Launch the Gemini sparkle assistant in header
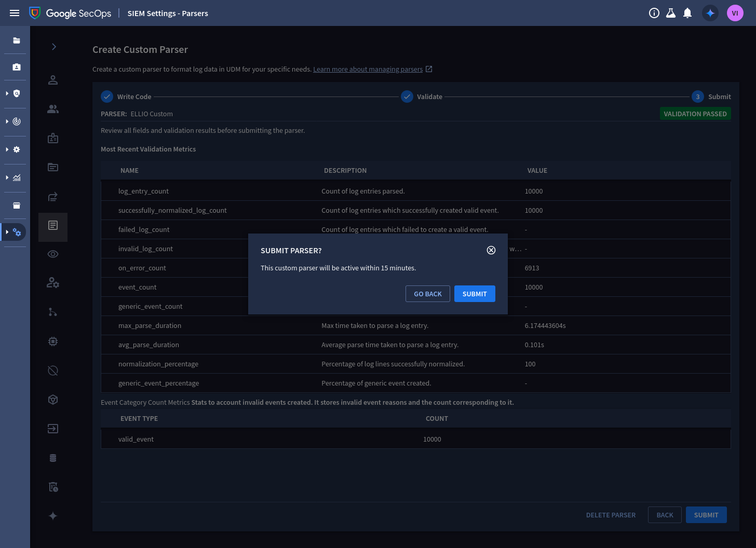756x548 pixels. click(x=710, y=13)
